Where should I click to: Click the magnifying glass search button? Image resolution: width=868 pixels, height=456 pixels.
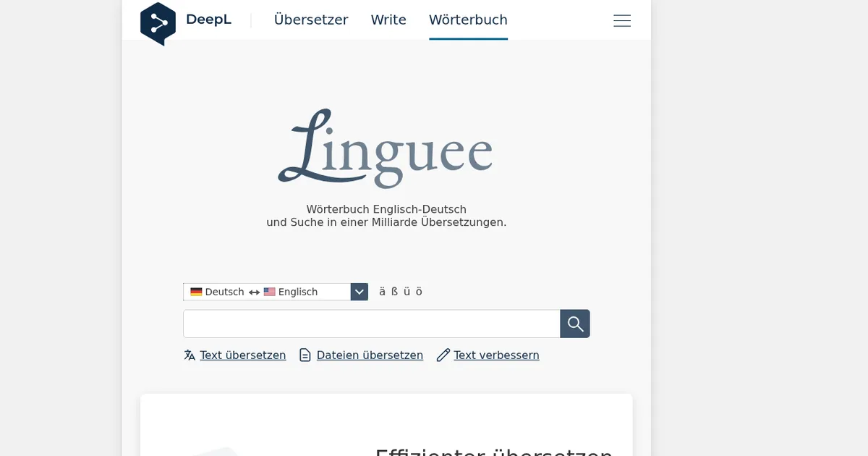click(x=575, y=324)
